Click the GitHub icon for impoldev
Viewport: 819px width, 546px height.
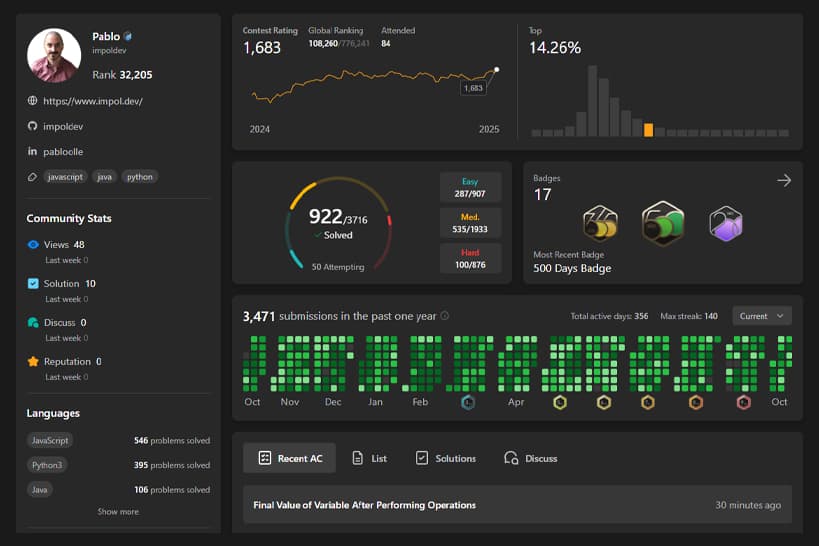33,127
